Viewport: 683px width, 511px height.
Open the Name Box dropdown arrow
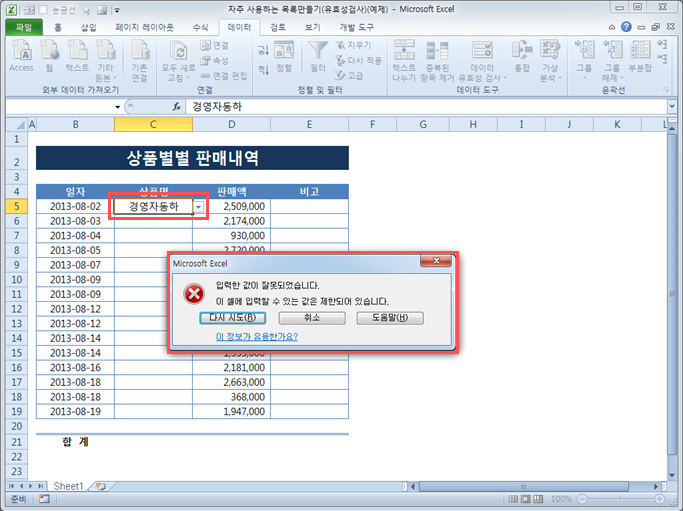(x=118, y=107)
